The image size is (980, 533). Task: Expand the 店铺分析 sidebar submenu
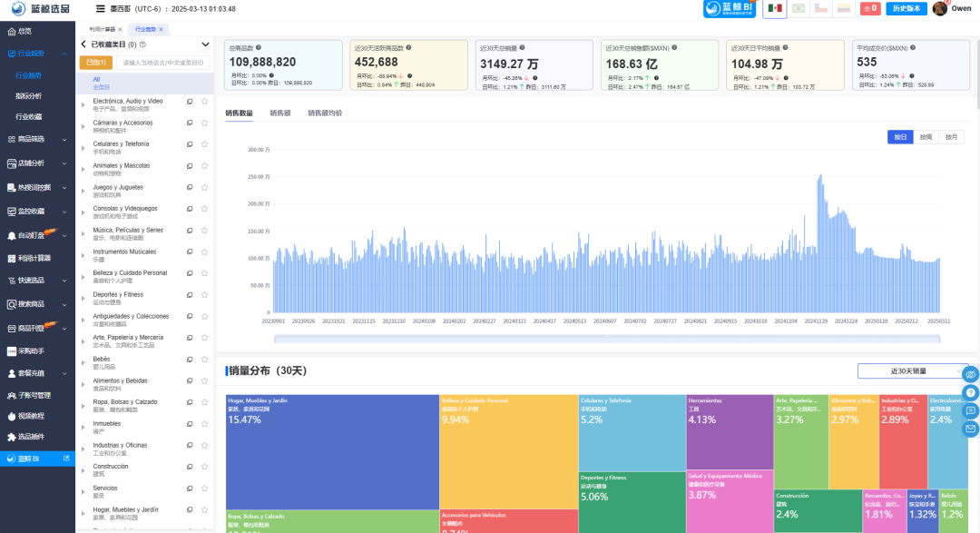[x=64, y=163]
